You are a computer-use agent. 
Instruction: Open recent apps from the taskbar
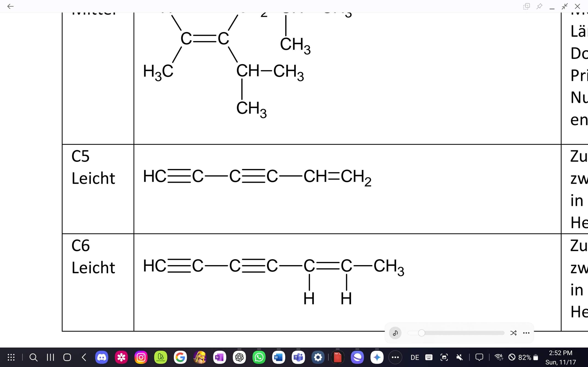[x=50, y=357]
